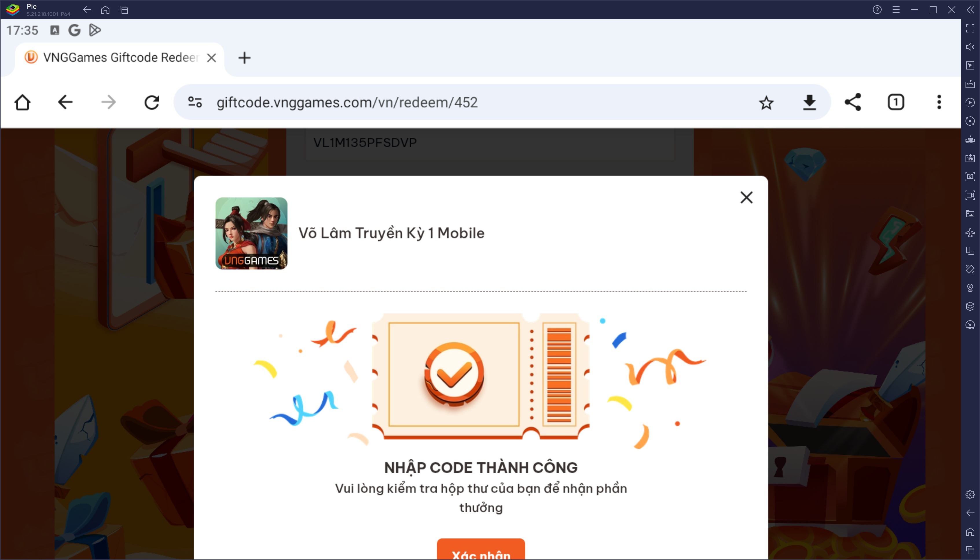Click the reload page icon
This screenshot has height=560, width=980.
click(x=151, y=102)
